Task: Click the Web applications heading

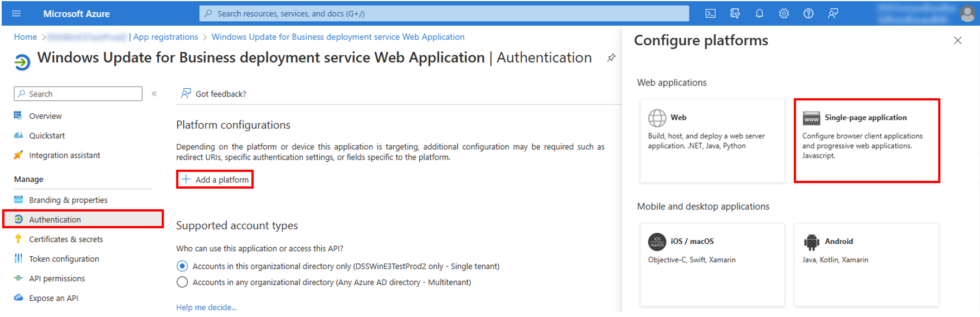Action: point(672,83)
